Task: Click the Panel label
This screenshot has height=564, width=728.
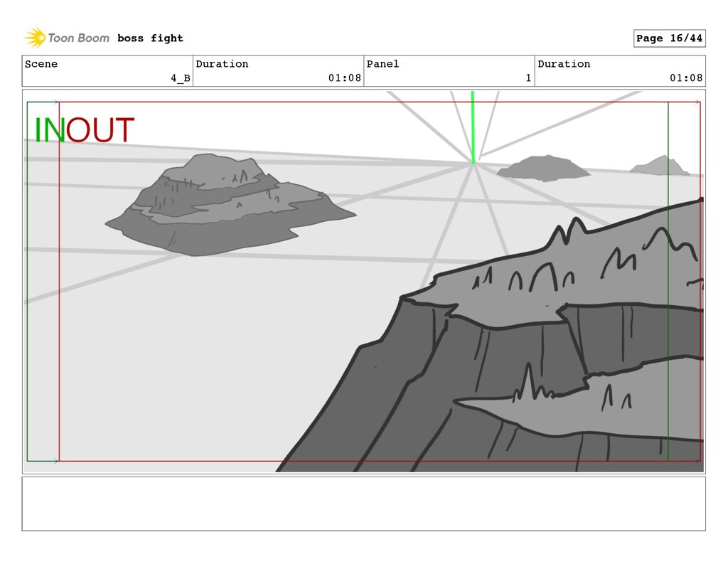Action: [382, 63]
